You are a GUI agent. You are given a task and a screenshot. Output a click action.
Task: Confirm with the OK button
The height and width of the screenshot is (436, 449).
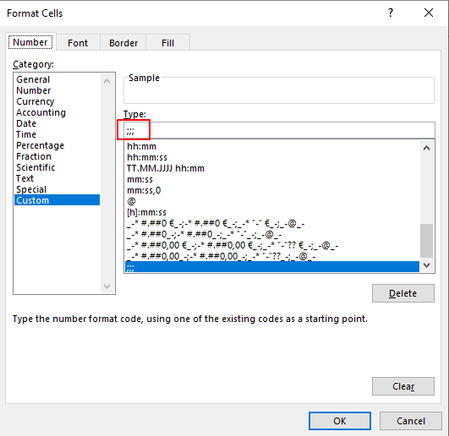click(x=340, y=421)
